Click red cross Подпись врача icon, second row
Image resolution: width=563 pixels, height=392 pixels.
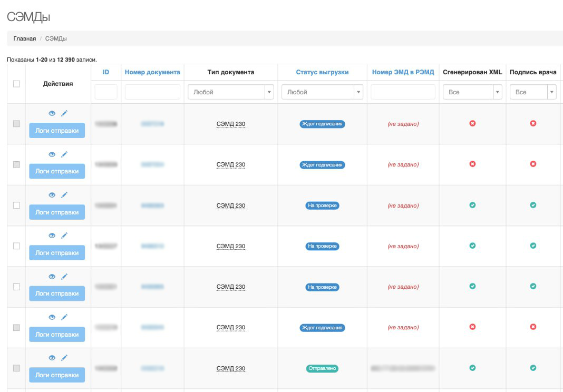[533, 164]
